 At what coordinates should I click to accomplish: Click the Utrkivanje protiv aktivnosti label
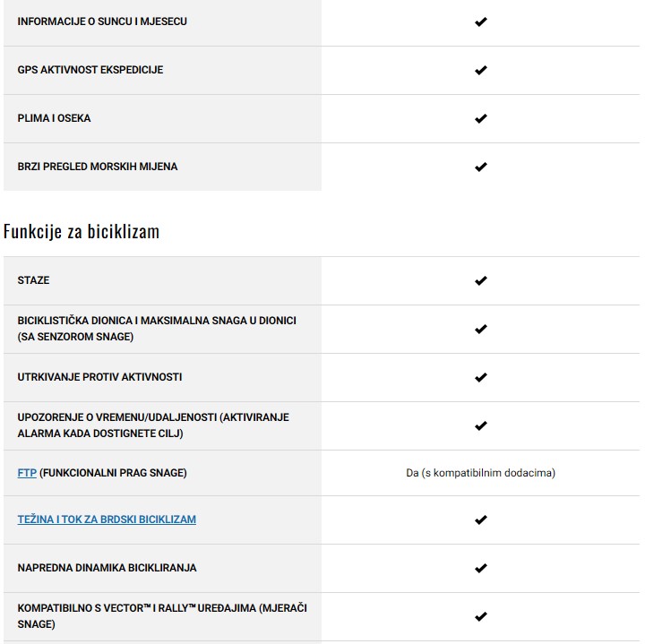(99, 377)
